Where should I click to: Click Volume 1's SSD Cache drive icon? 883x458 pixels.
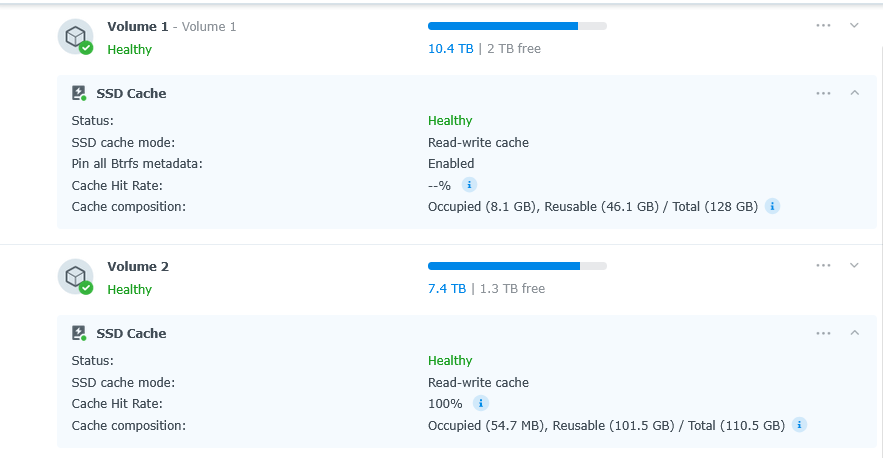point(79,93)
